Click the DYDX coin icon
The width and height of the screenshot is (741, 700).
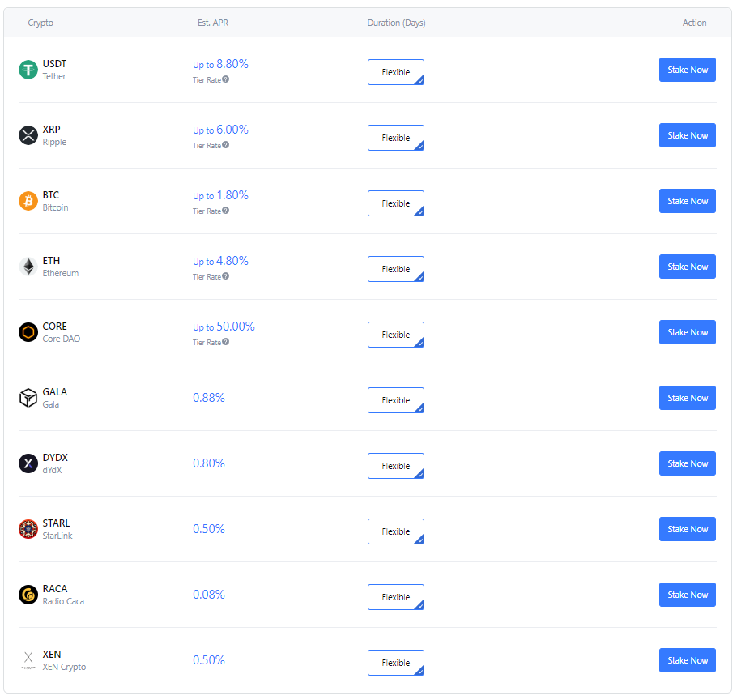(x=28, y=463)
